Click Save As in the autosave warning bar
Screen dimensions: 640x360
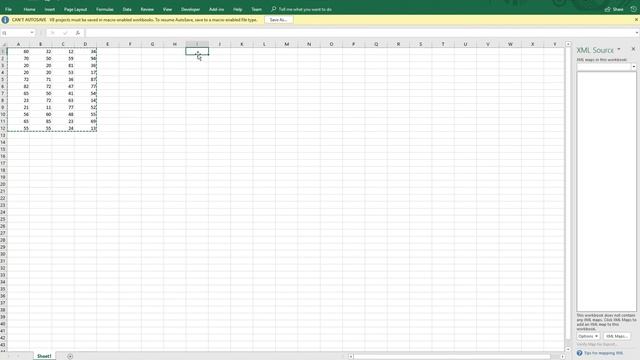point(278,20)
